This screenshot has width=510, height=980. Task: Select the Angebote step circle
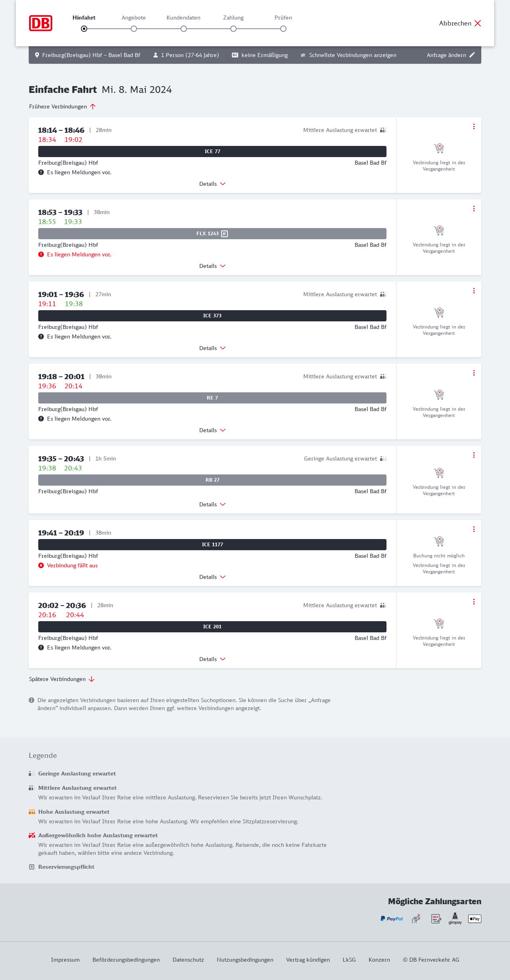134,29
